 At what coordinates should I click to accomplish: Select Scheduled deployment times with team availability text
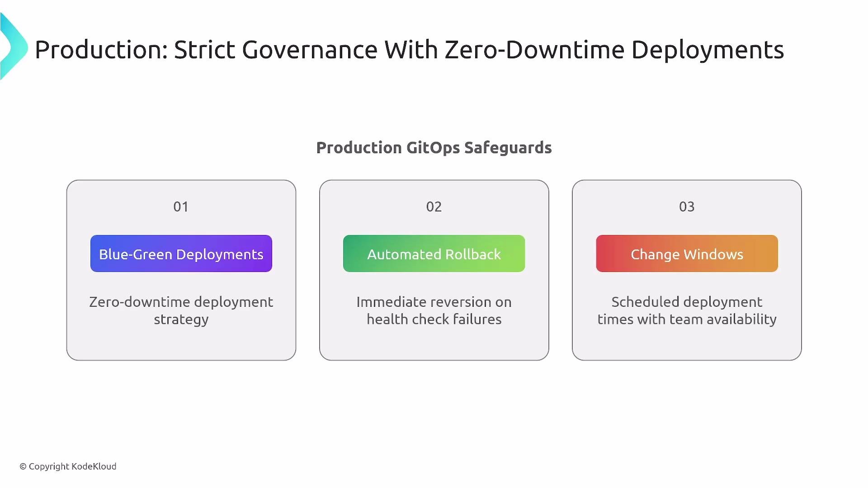point(687,310)
